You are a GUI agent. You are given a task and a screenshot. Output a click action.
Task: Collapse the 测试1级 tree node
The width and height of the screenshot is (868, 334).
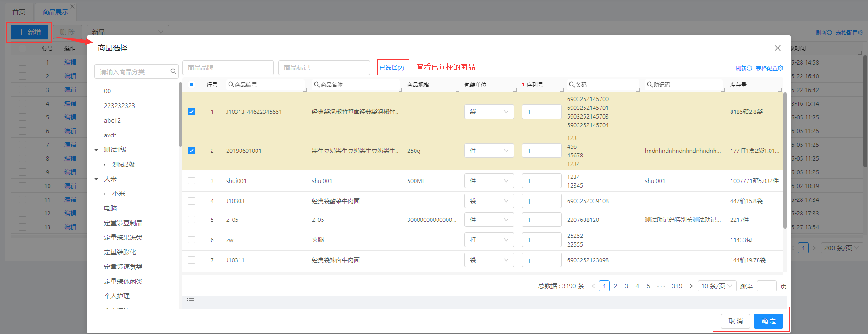point(96,150)
